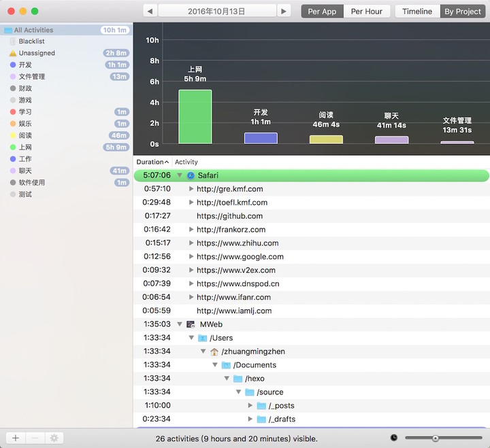Viewport: 490px width, 448px height.
Task: Expand the /_drafts folder row
Action: coord(250,419)
